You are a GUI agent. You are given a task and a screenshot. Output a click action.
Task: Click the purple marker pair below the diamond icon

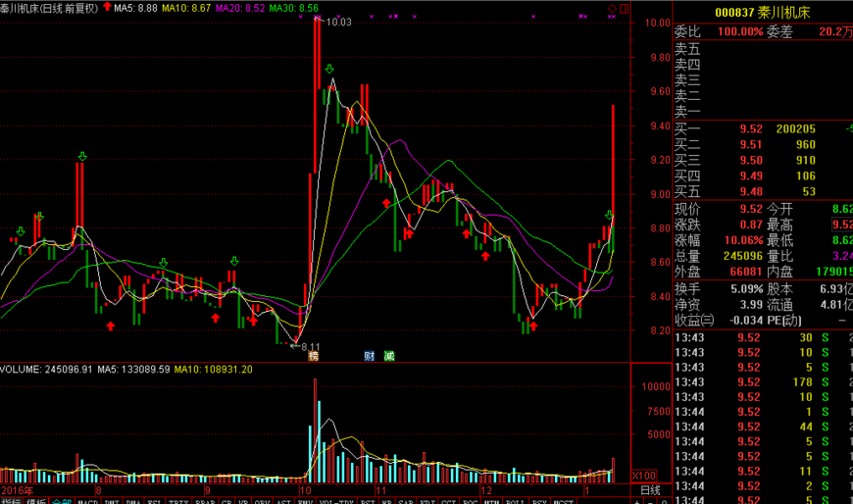612,17
